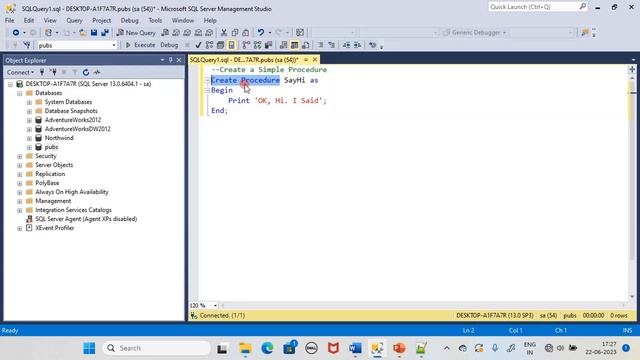Click the Undo arrow icon
The width and height of the screenshot is (640, 360).
[260, 33]
